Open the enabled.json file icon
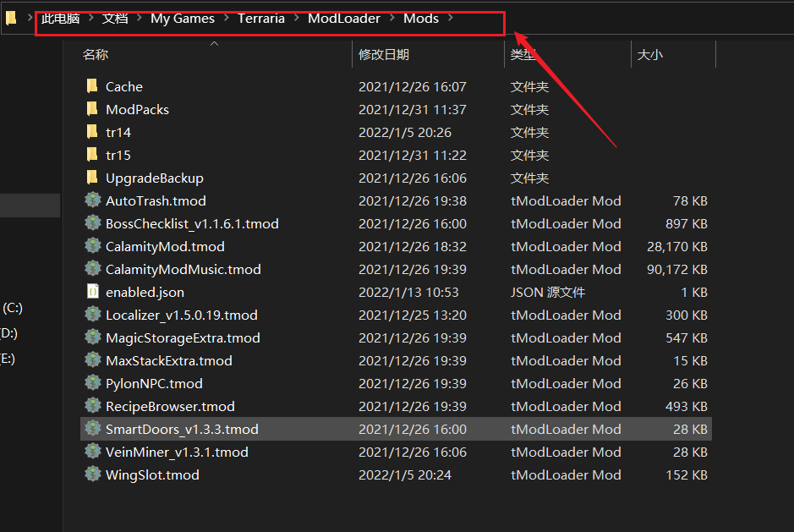794x532 pixels. click(x=92, y=292)
